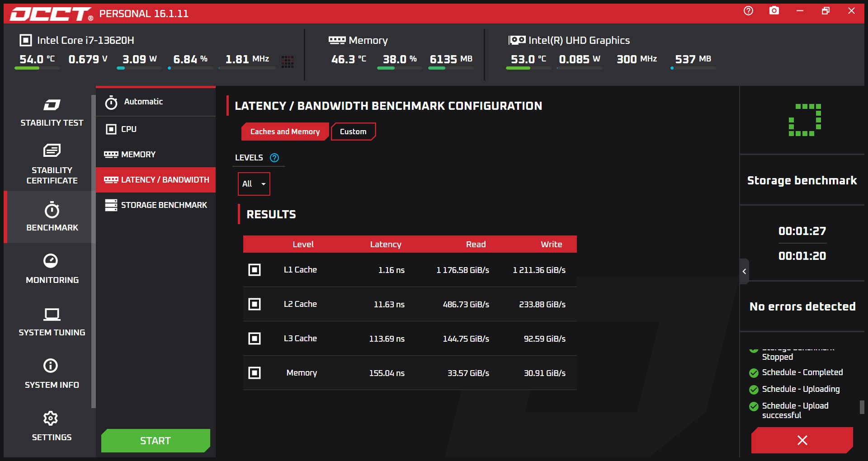Select the LATENCY / BANDWIDTH entry
Image resolution: width=868 pixels, height=461 pixels.
pos(156,180)
